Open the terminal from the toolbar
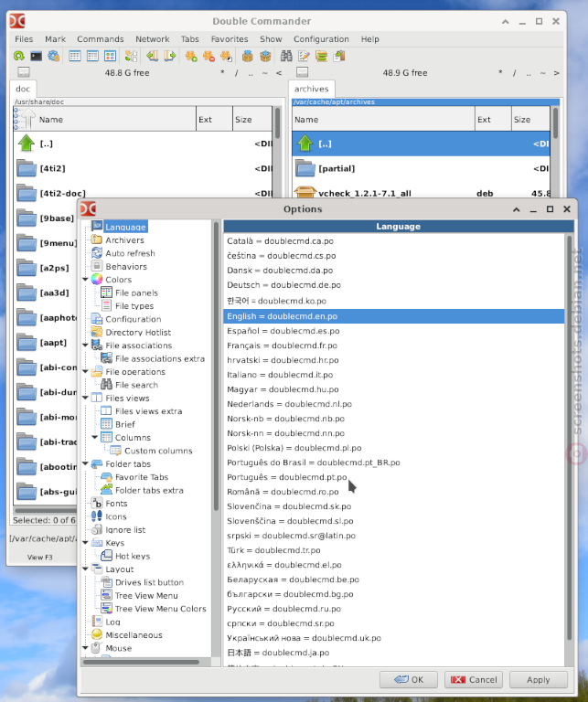588x702 pixels. (x=37, y=56)
